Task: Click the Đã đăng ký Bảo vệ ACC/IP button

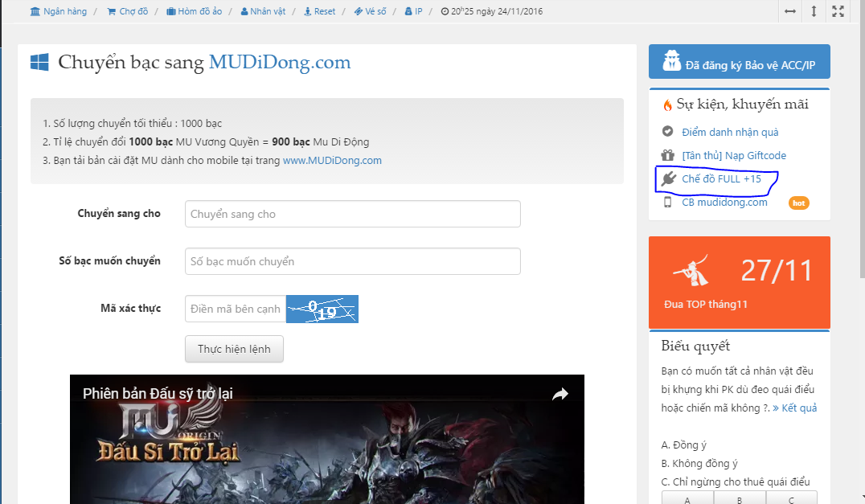Action: tap(739, 62)
